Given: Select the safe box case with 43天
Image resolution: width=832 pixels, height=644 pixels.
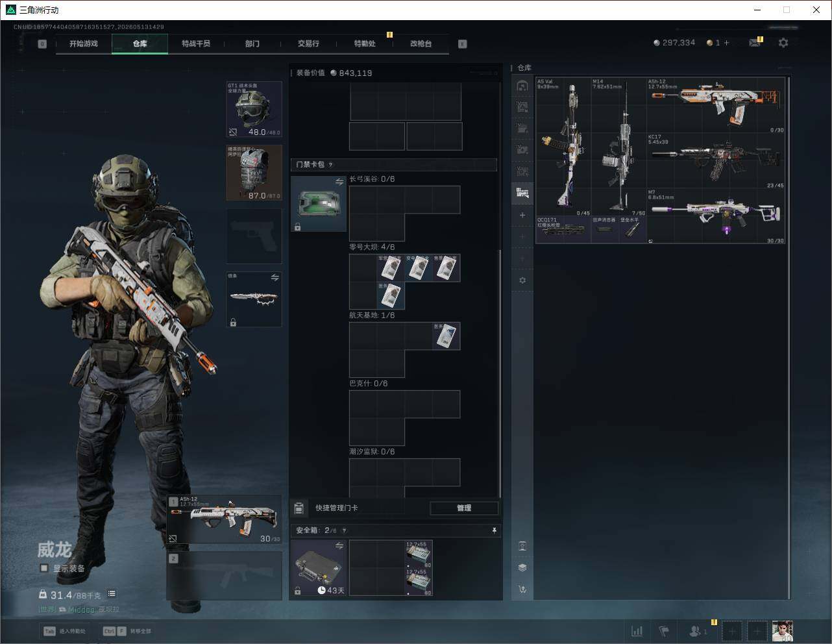Looking at the screenshot, I should click(x=318, y=568).
